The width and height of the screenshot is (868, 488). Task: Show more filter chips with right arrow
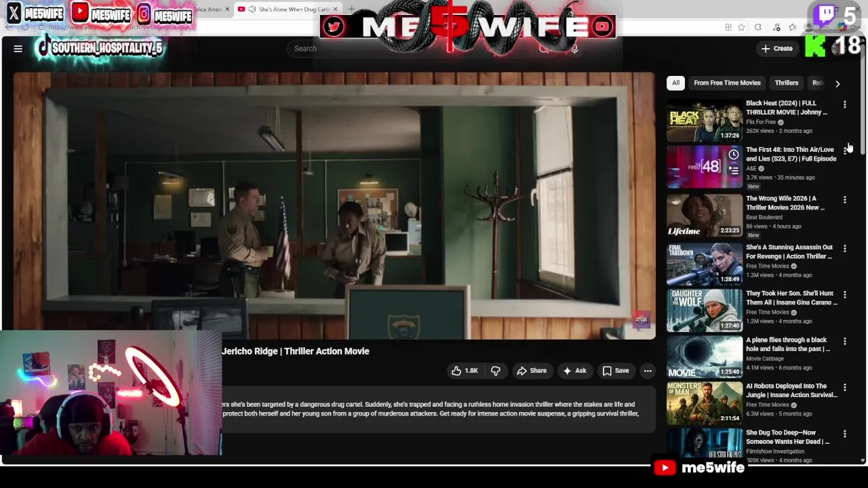click(837, 83)
